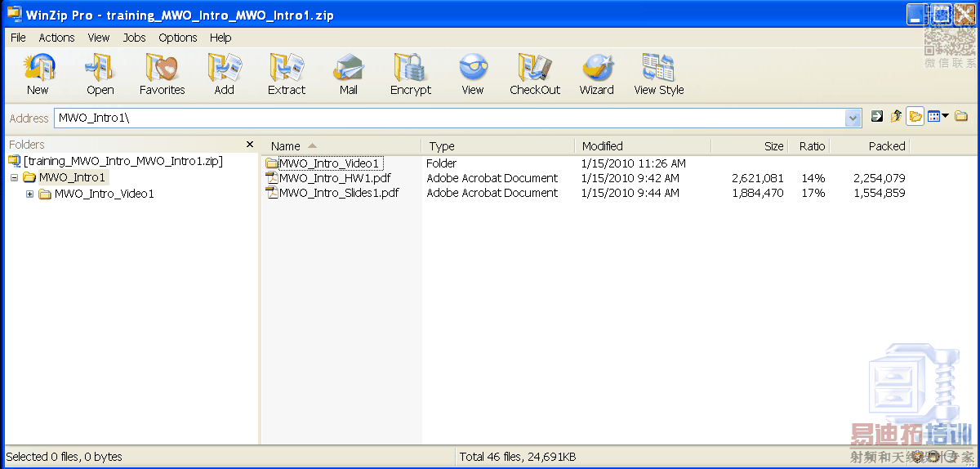980x469 pixels.
Task: Click the Mail toolbar icon
Action: click(x=349, y=68)
